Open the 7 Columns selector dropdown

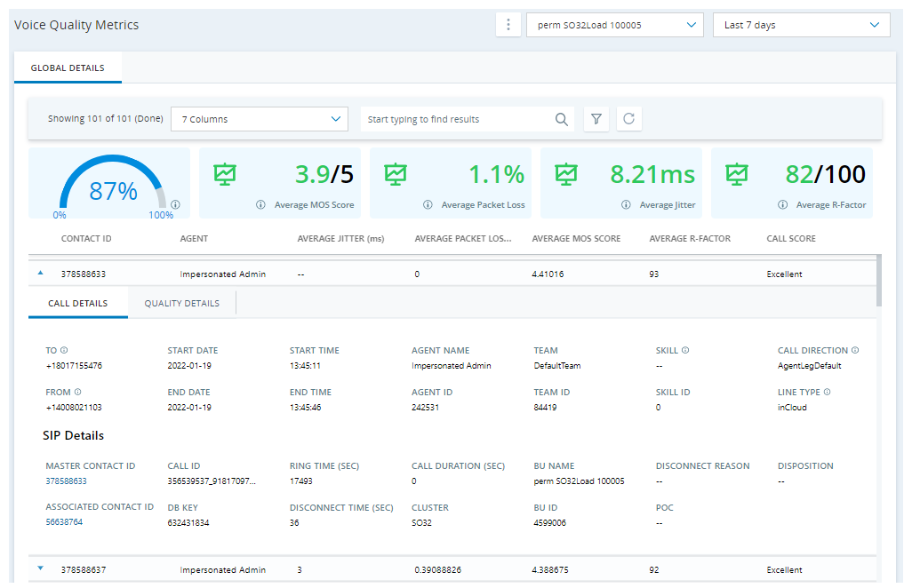point(260,119)
